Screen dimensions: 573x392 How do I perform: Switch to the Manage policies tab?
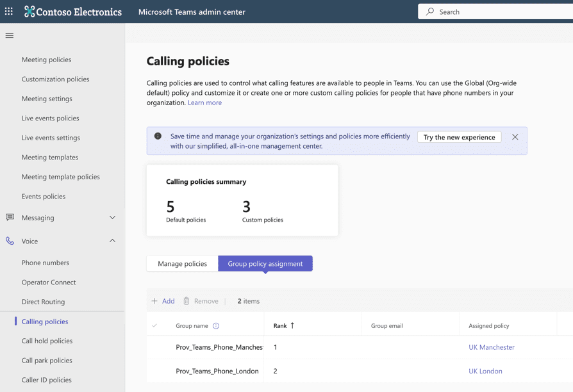pos(181,263)
